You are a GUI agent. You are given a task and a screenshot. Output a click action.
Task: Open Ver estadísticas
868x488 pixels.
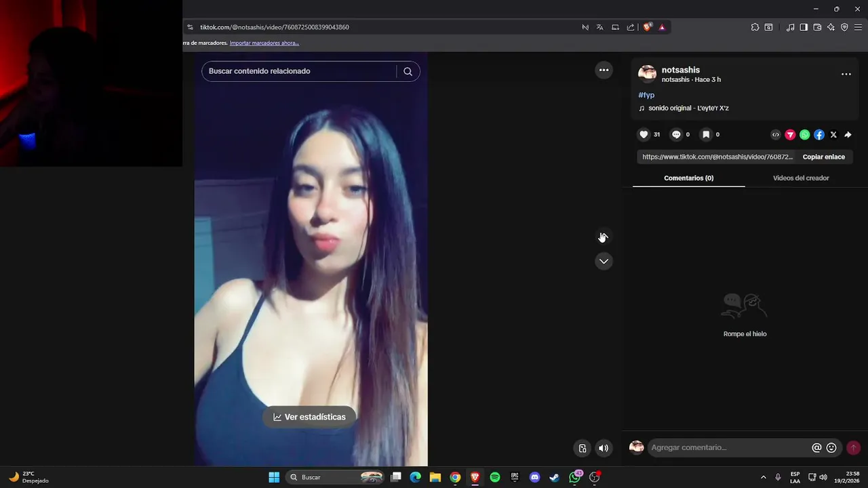click(309, 417)
